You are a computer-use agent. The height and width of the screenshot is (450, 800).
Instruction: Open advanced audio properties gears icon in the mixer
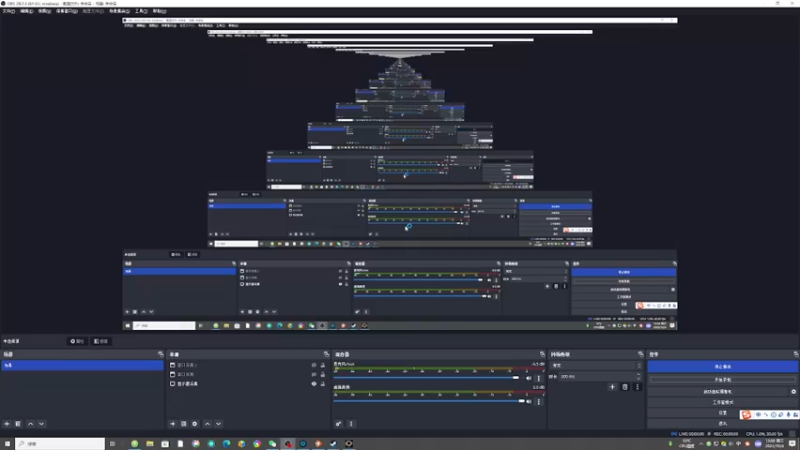tap(338, 424)
